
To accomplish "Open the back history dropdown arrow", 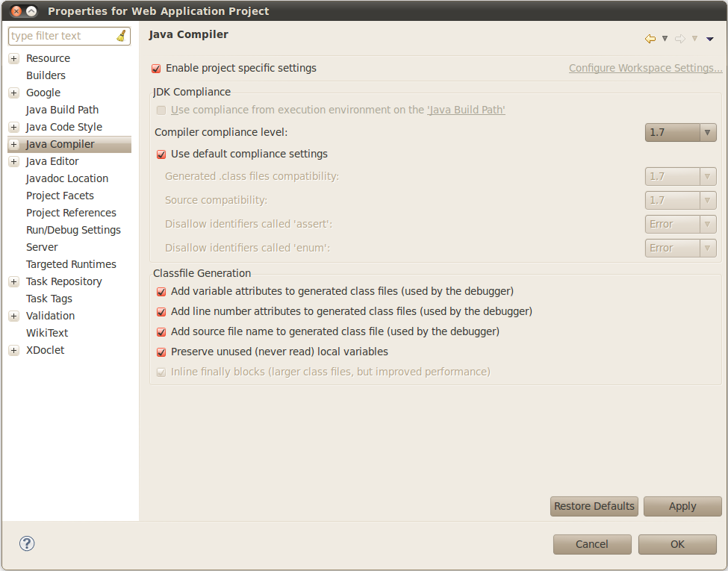I will tap(665, 39).
